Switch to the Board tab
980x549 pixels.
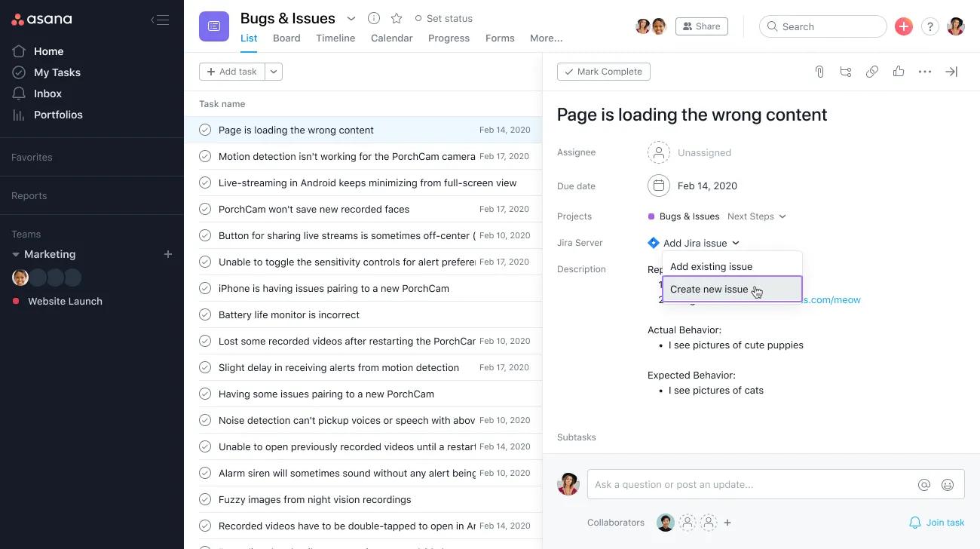pyautogui.click(x=286, y=38)
